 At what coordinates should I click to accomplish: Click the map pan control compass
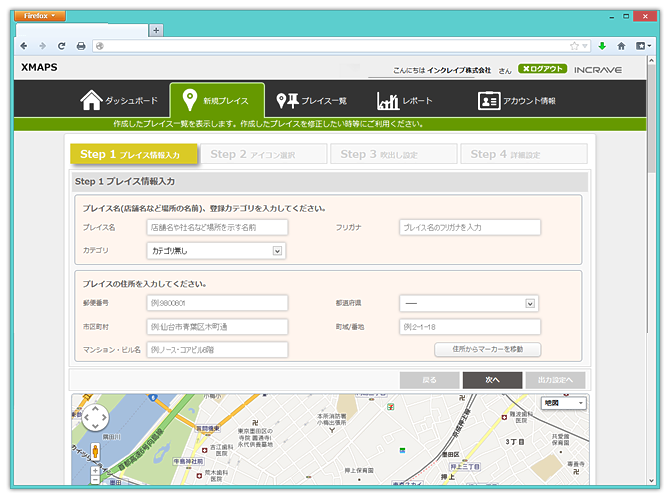point(95,419)
